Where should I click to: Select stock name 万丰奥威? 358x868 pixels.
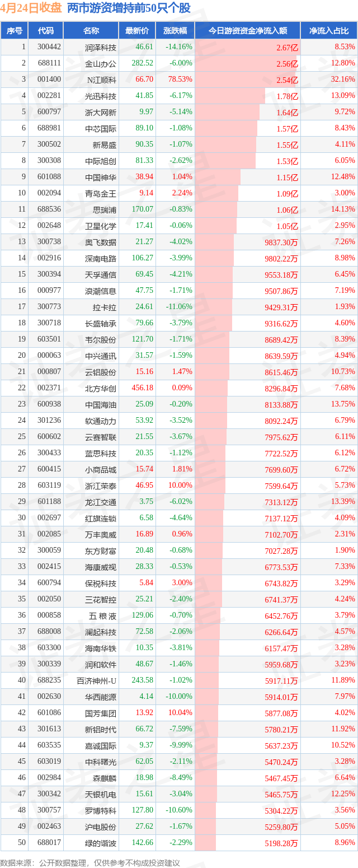pyautogui.click(x=101, y=534)
